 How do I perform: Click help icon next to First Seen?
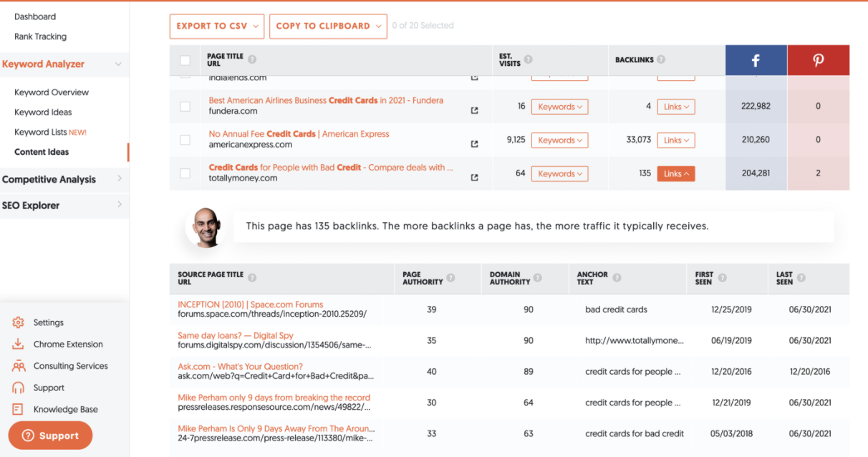pyautogui.click(x=722, y=278)
